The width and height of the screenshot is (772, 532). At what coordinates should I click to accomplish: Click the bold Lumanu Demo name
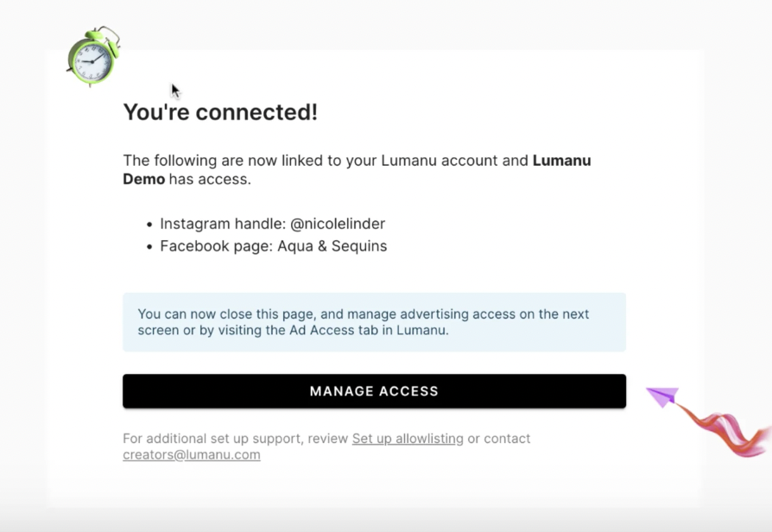pyautogui.click(x=561, y=161)
